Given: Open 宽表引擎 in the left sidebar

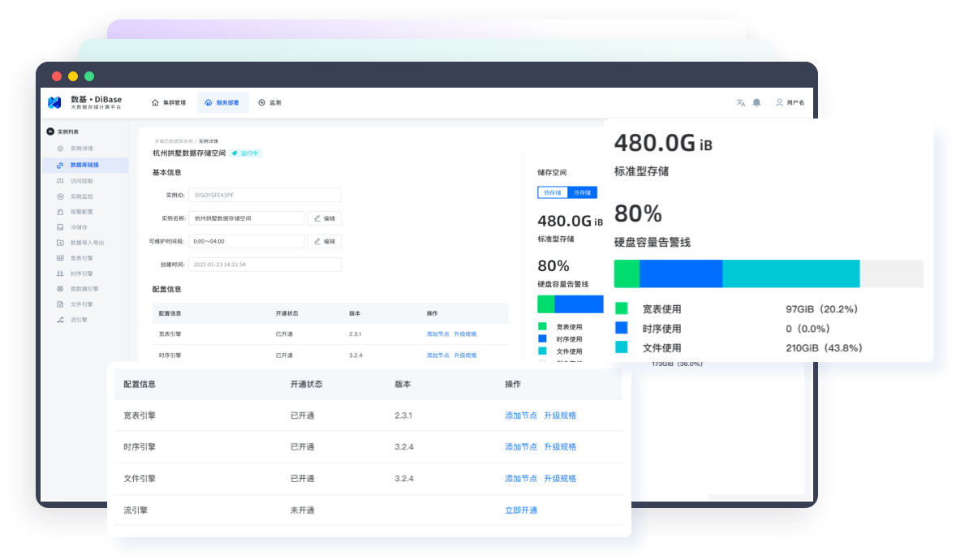Looking at the screenshot, I should [x=82, y=258].
